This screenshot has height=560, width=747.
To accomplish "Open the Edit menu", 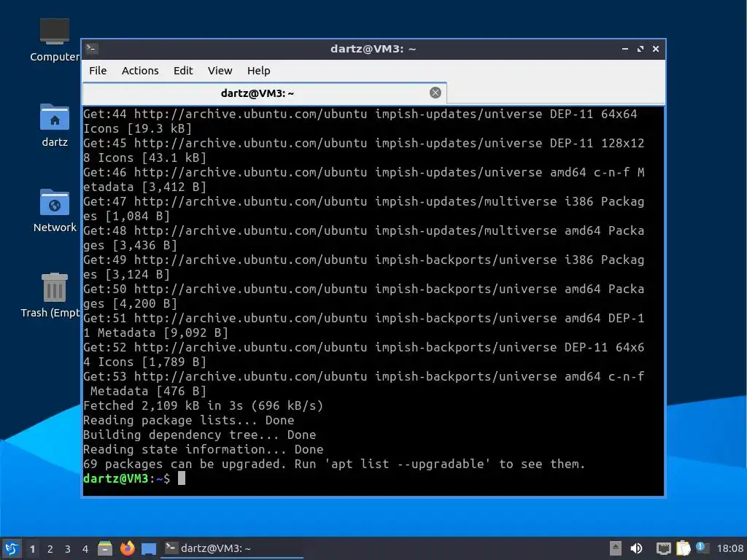I will click(x=183, y=71).
